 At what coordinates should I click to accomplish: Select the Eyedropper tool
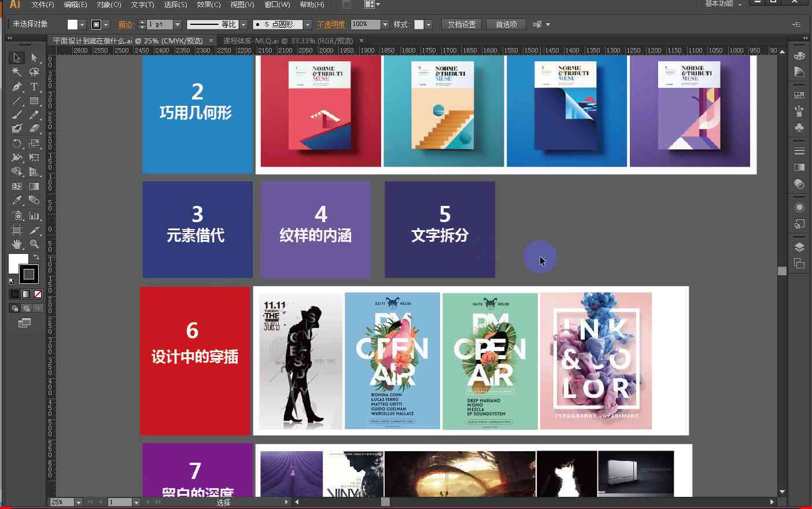click(17, 200)
